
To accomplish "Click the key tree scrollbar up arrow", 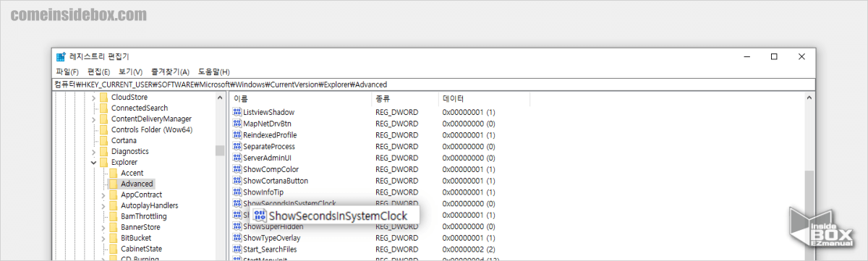I will (x=220, y=98).
